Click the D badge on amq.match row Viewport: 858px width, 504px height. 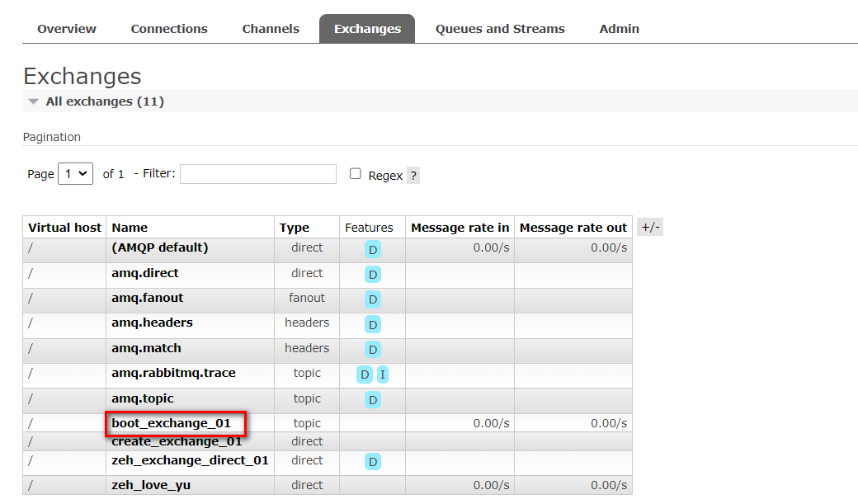[373, 350]
